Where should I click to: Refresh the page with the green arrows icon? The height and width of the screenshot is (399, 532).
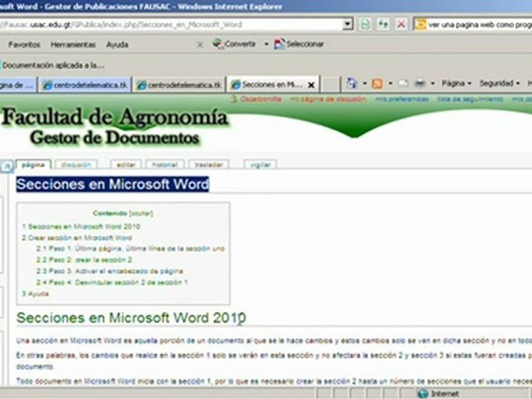click(383, 24)
